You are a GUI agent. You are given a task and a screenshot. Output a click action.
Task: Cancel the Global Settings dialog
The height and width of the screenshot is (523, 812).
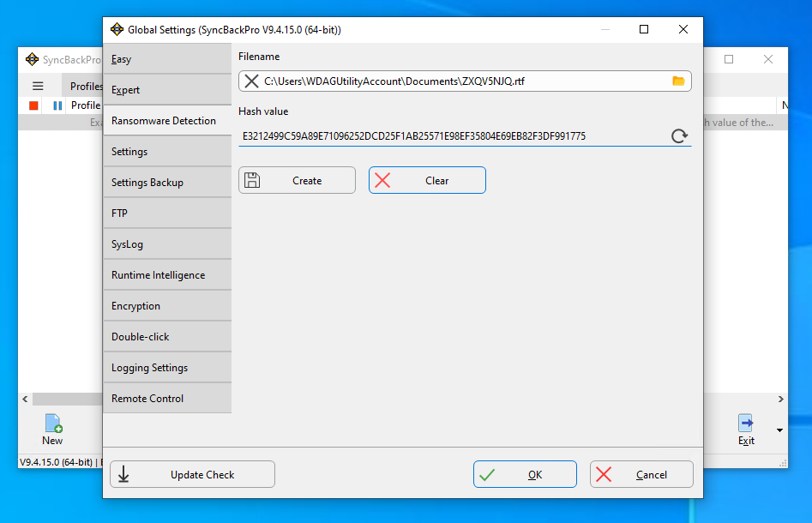(641, 474)
